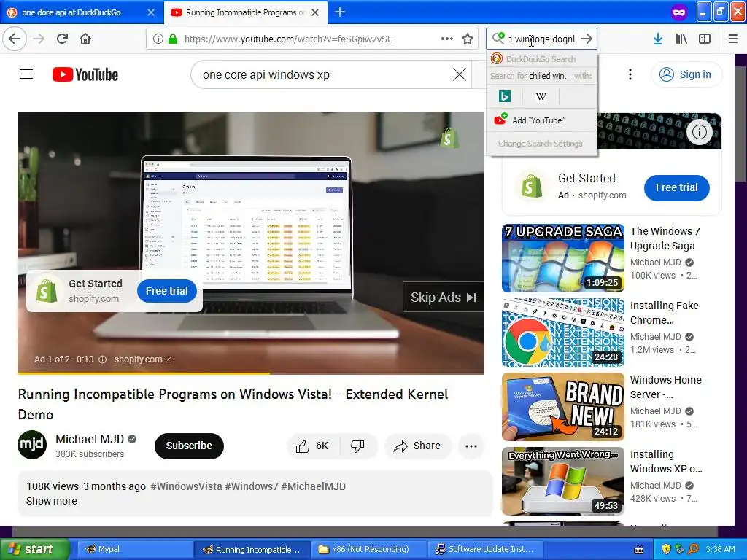Click Free trial in sidebar ad

676,187
